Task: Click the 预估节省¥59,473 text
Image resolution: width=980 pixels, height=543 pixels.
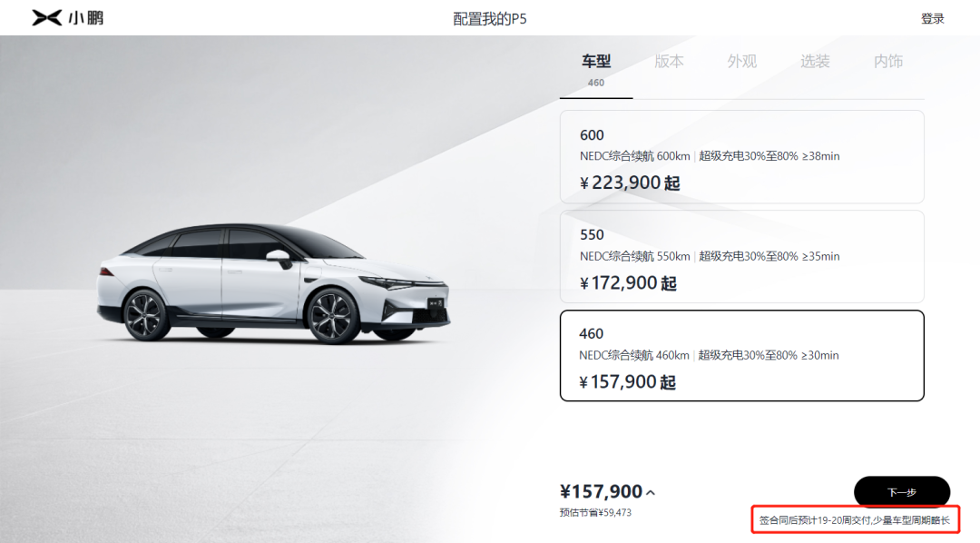Action: pos(595,512)
